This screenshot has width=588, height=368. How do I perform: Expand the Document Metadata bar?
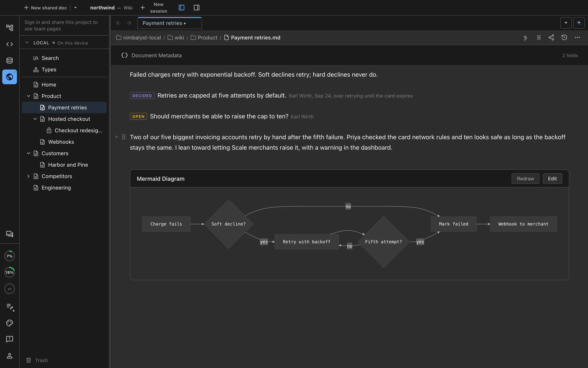point(349,55)
